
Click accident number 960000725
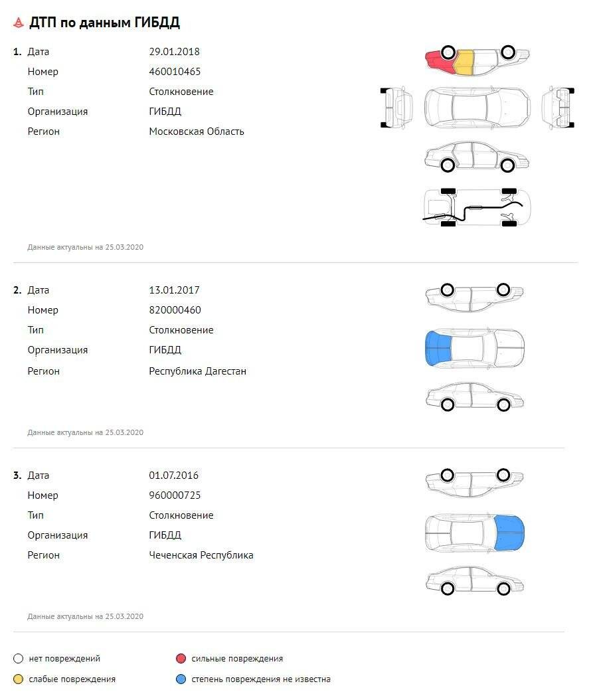[x=175, y=495]
